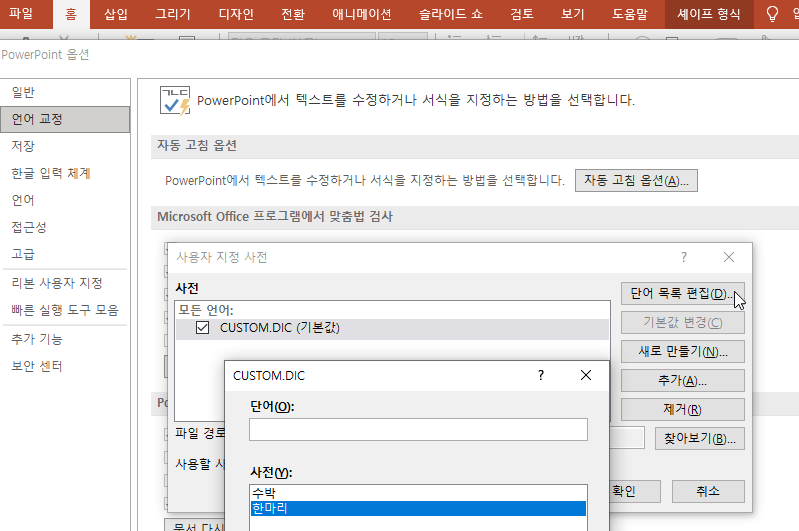Image resolution: width=799 pixels, height=531 pixels.
Task: Click the 단어 input field
Action: click(x=418, y=430)
